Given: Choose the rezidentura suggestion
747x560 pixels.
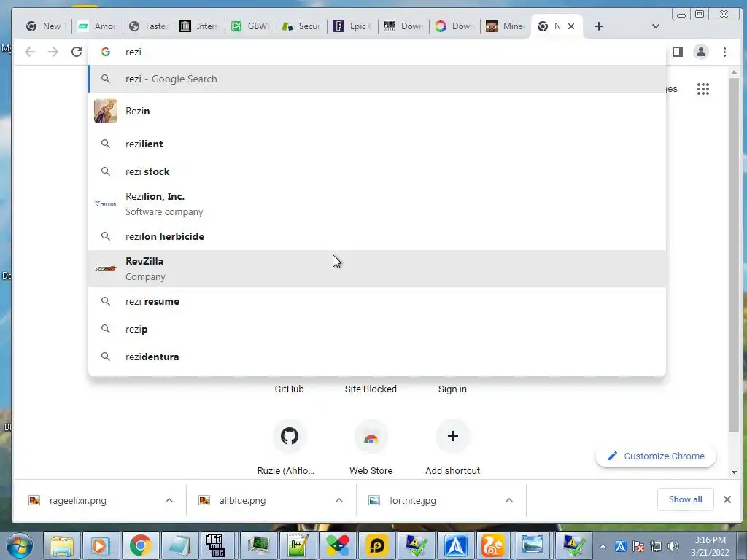Looking at the screenshot, I should (x=377, y=357).
